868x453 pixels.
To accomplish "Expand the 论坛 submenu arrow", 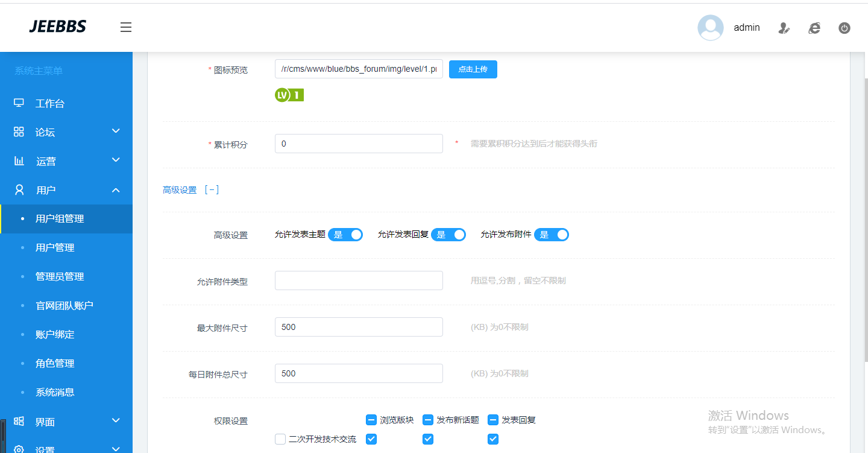I will click(116, 131).
